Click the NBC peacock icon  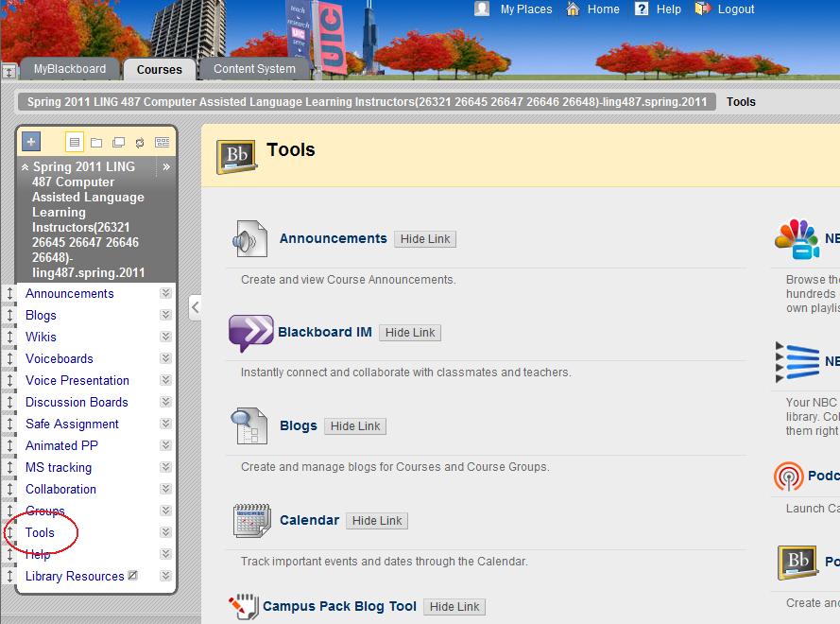(x=797, y=239)
